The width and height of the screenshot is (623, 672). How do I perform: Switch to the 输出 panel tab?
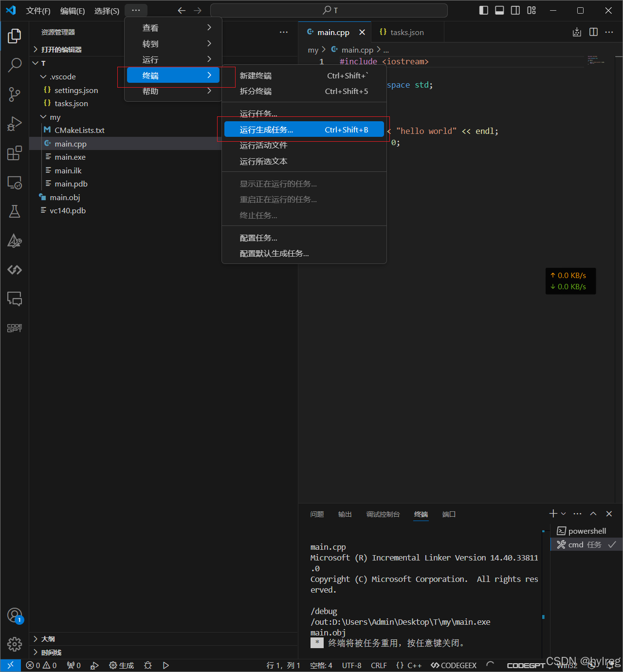[345, 514]
